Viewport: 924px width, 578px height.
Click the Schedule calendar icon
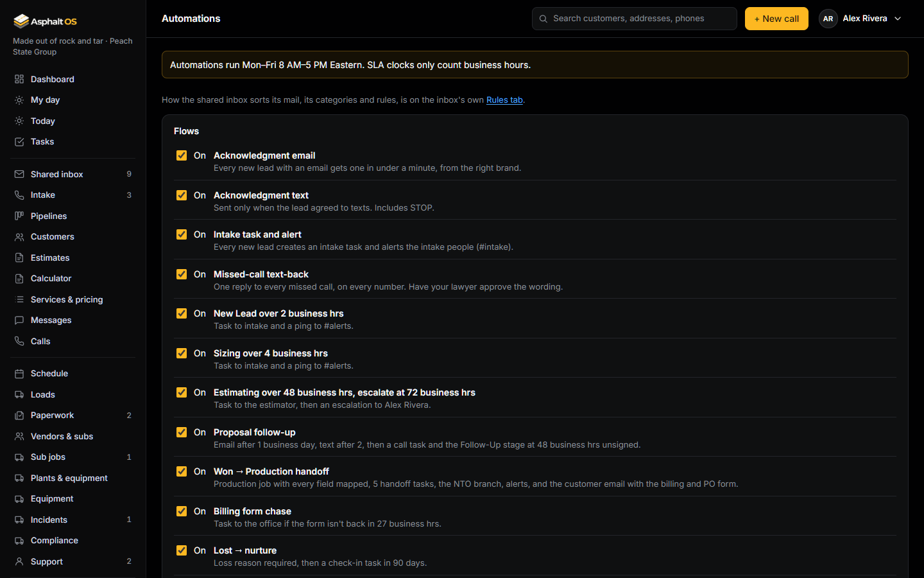[19, 374]
